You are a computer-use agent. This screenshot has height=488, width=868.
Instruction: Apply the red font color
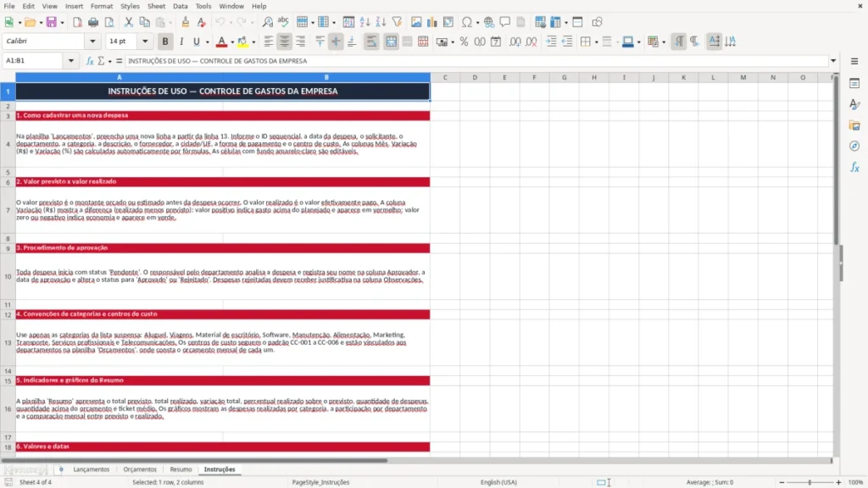221,42
